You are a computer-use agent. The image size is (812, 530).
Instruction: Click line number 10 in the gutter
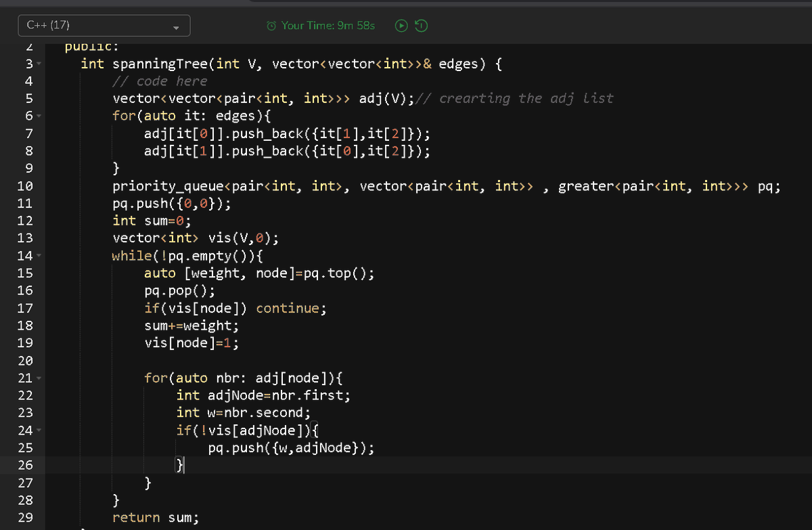tap(24, 186)
